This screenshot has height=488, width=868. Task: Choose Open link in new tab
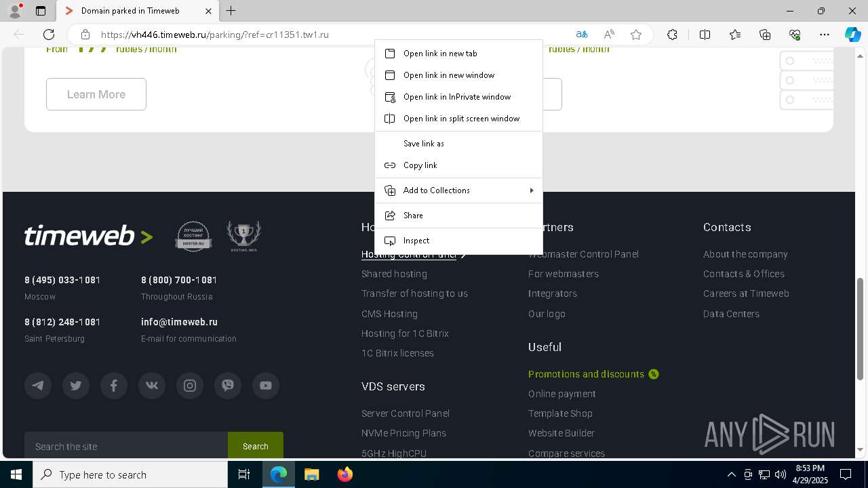coord(458,54)
